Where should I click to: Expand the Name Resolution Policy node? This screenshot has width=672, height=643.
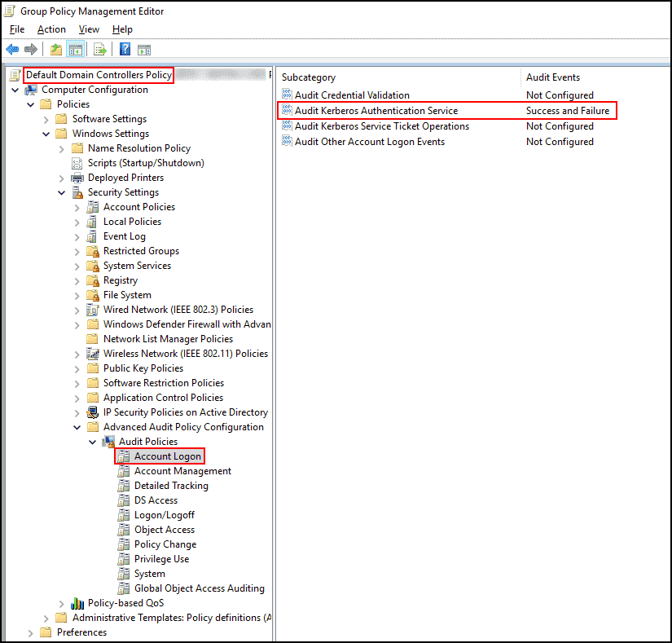(x=61, y=149)
